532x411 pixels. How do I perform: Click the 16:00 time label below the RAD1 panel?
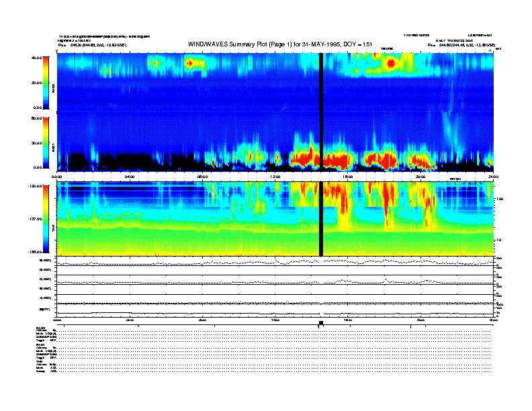tap(348, 177)
